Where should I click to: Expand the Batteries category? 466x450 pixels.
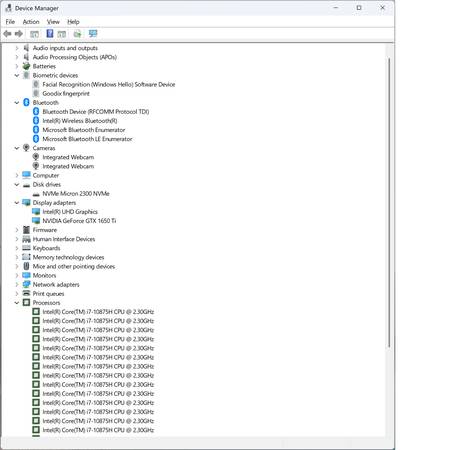17,66
